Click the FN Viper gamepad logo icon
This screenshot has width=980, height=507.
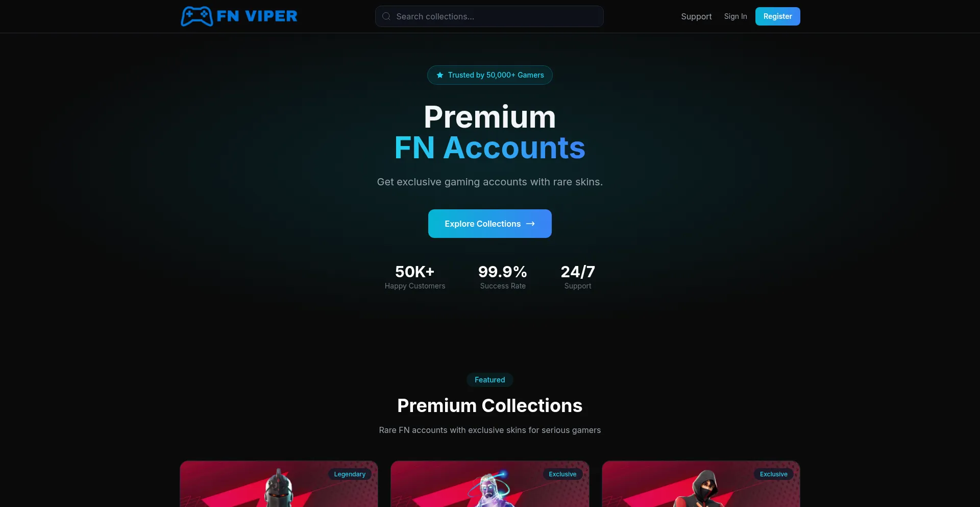(197, 16)
